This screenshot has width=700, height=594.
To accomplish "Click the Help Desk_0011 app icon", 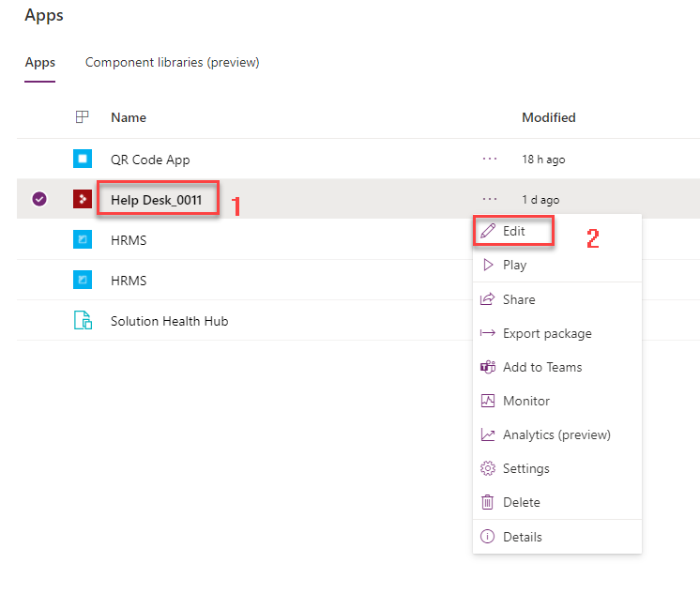I will click(x=83, y=200).
